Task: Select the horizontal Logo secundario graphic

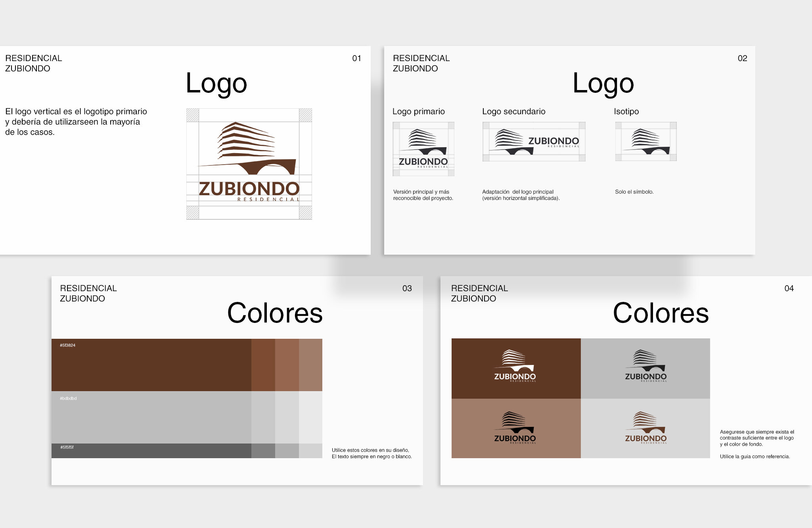Action: pyautogui.click(x=534, y=142)
